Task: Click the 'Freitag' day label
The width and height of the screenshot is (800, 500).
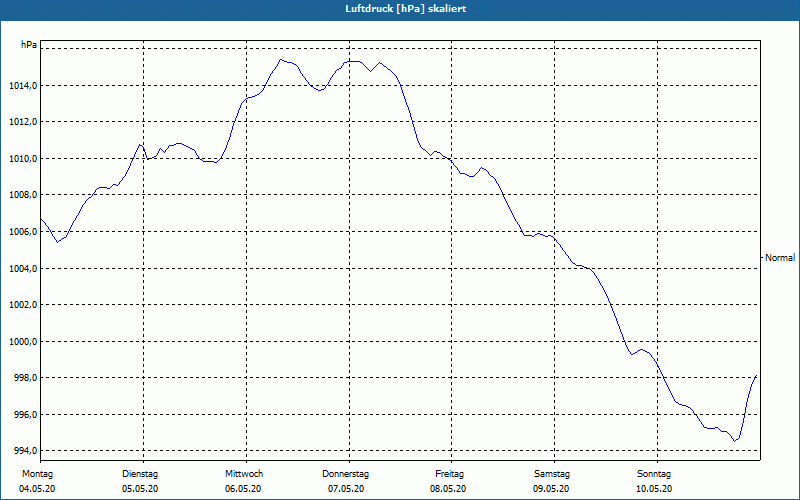Action: pyautogui.click(x=449, y=474)
